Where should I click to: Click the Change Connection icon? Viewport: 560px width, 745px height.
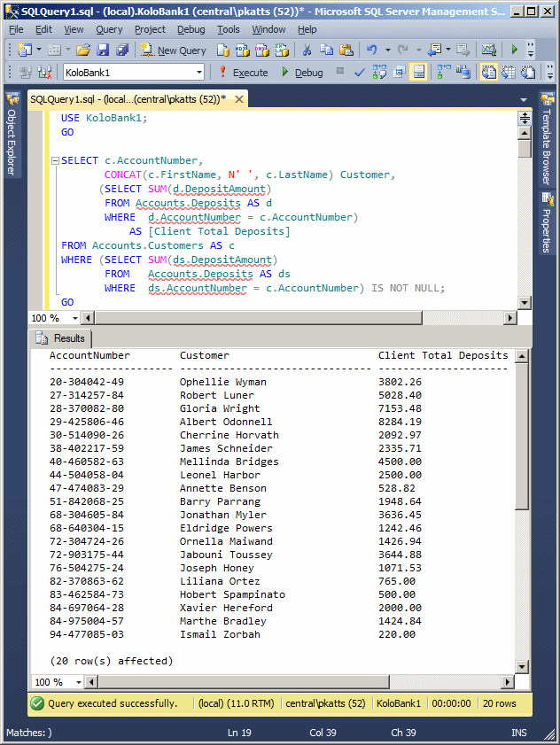[44, 73]
